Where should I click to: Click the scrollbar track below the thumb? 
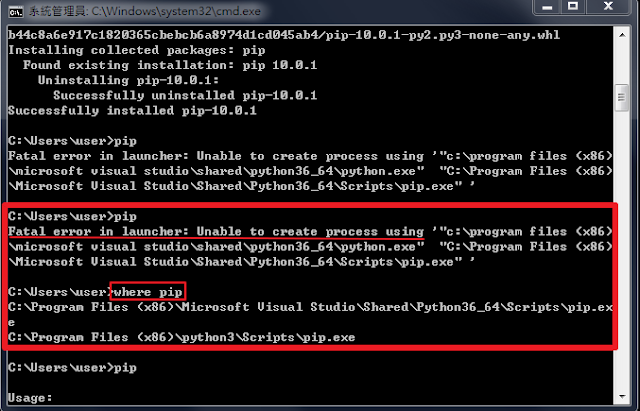(x=622, y=249)
